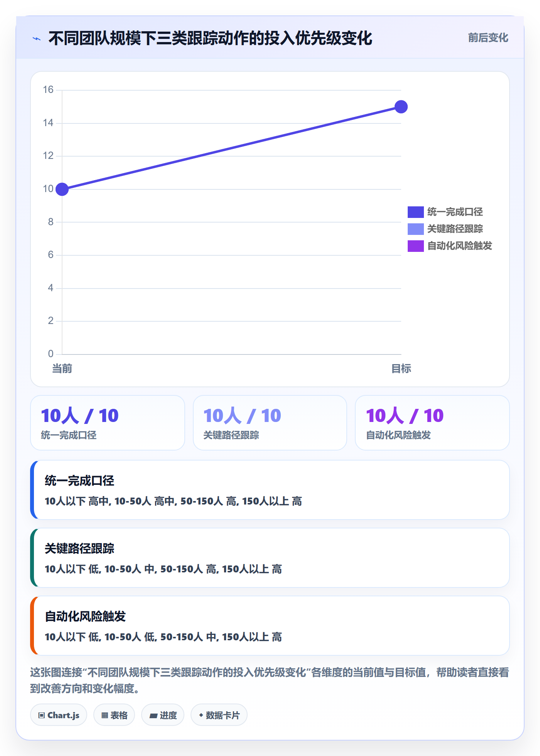This screenshot has height=756, width=540.
Task: Expand the 统一完成口径 detail row
Action: pos(270,490)
